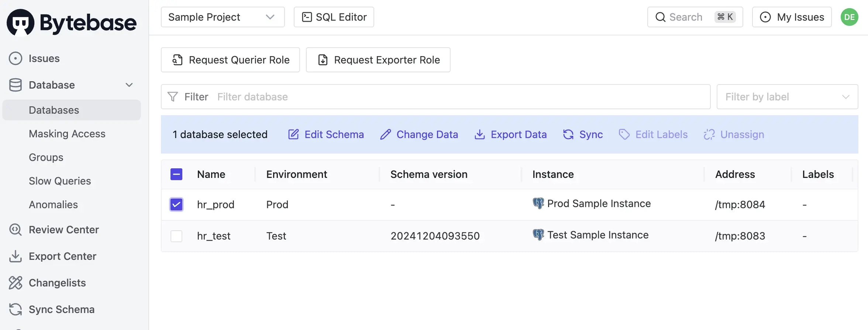Select the hr_test database checkbox

[x=176, y=236]
